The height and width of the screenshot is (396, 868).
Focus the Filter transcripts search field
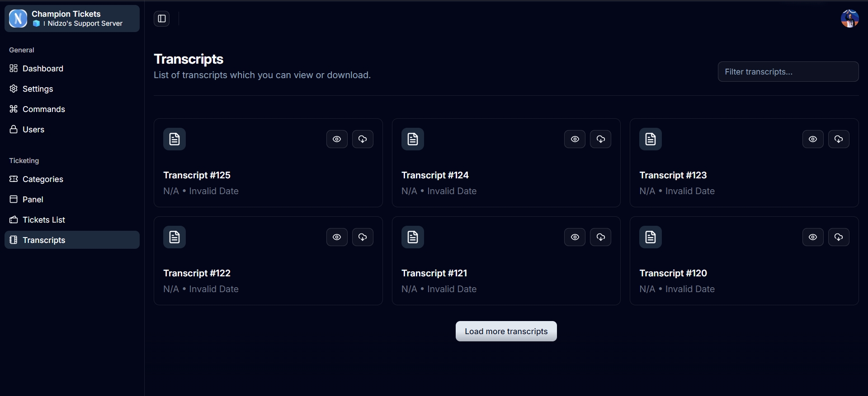pos(788,72)
